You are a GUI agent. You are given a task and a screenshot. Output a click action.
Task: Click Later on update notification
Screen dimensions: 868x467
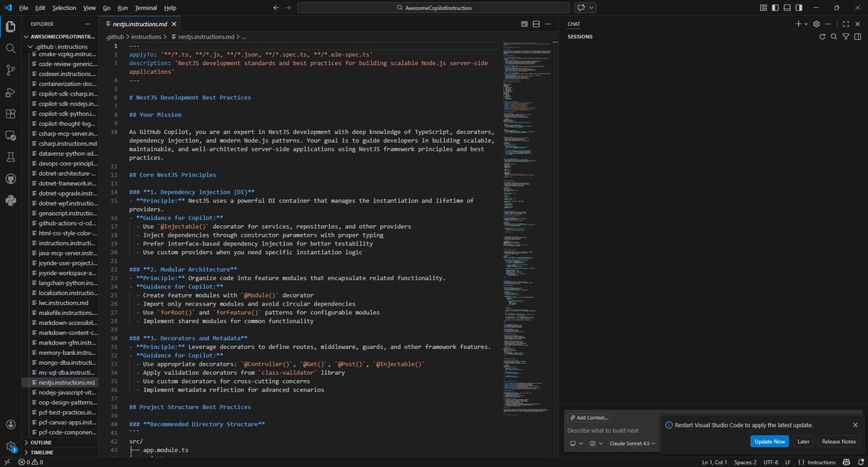803,441
